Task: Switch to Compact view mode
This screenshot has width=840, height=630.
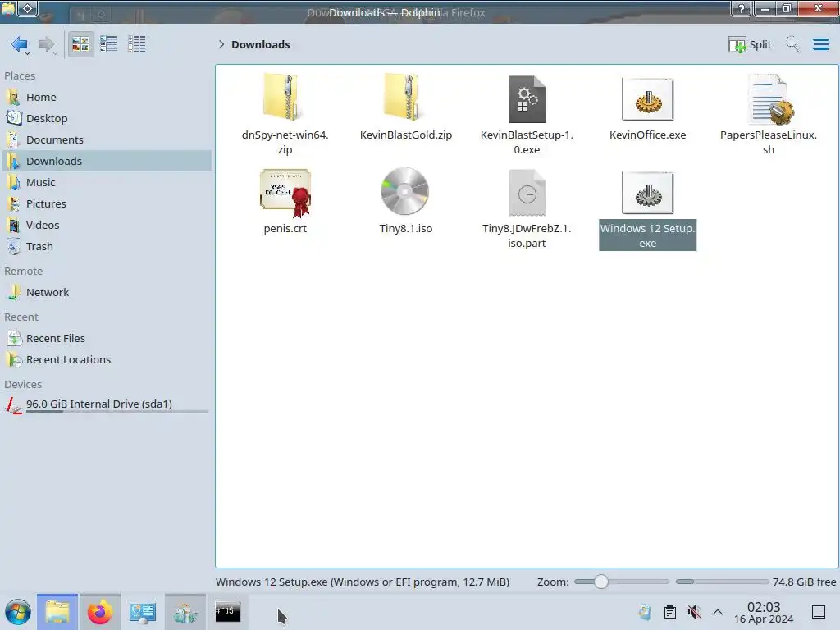Action: click(x=109, y=44)
